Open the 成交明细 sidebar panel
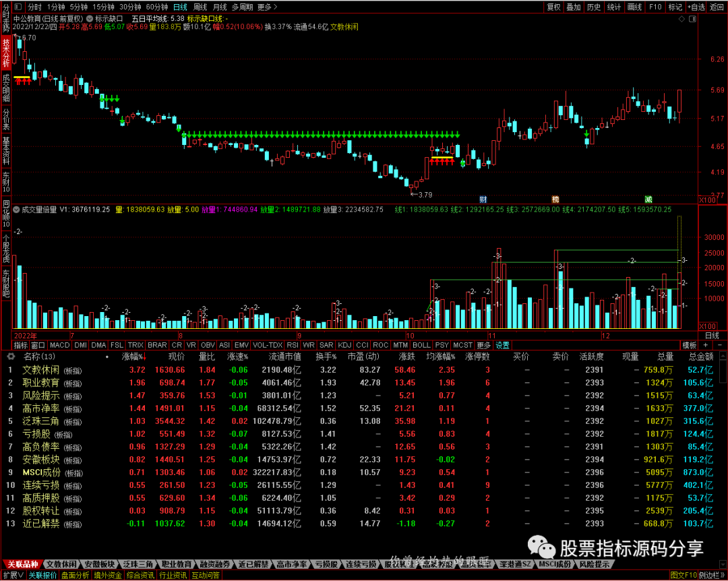This screenshot has height=581, width=728. [6, 88]
